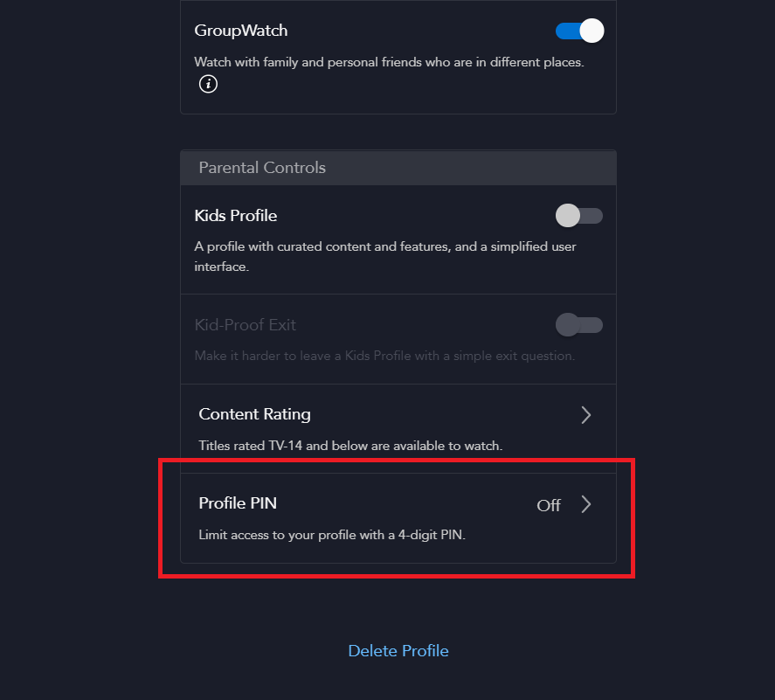
Task: Click the greyed-out Kid-Proof Exit label
Action: [246, 325]
